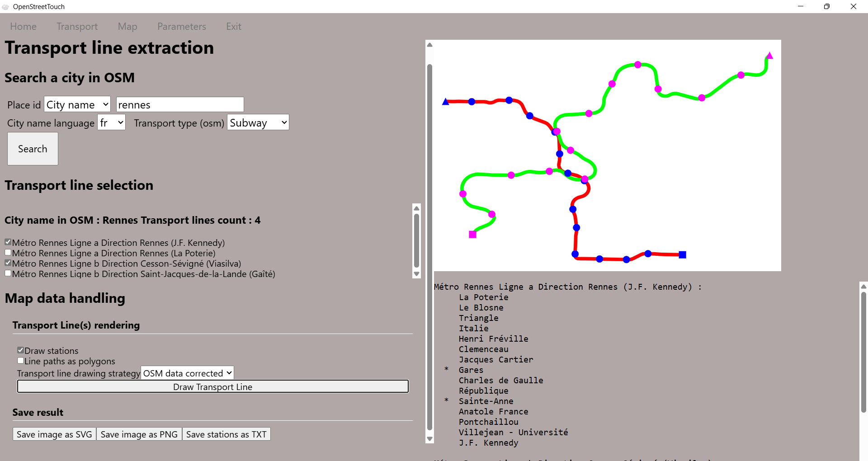
Task: Close the OpenStreetTouch window
Action: coord(854,6)
